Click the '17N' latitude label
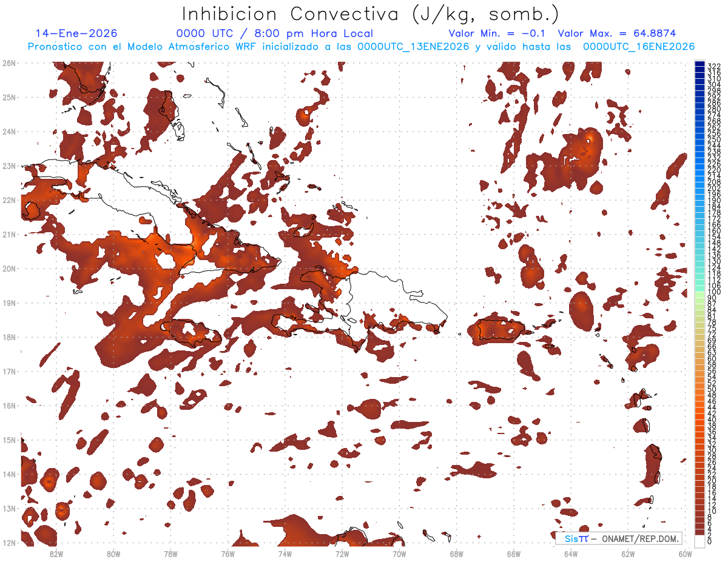Image resolution: width=728 pixels, height=562 pixels. (9, 371)
